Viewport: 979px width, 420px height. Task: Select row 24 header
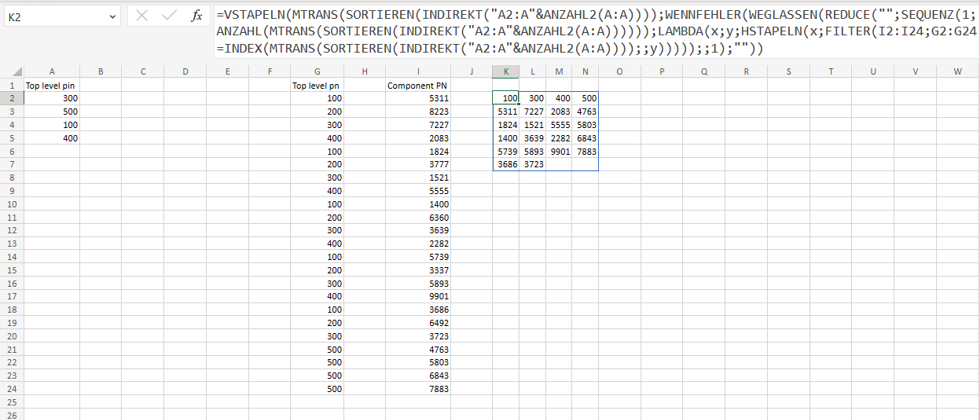(12, 389)
